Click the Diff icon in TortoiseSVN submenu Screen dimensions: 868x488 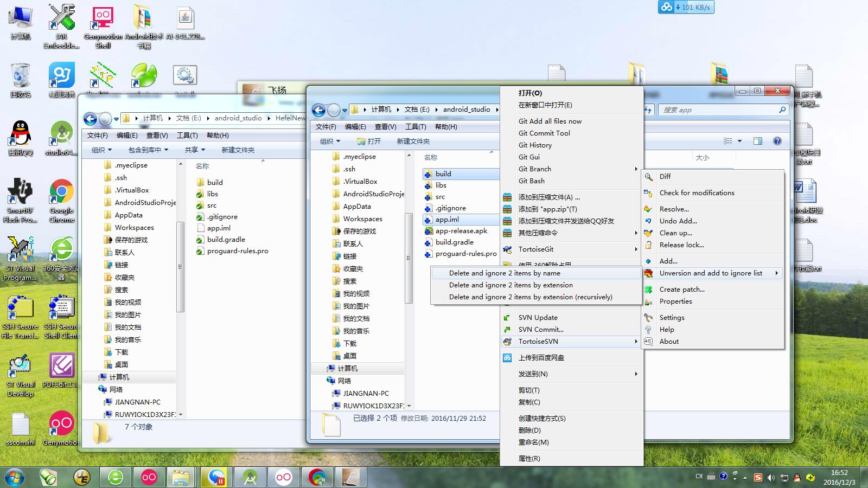648,177
